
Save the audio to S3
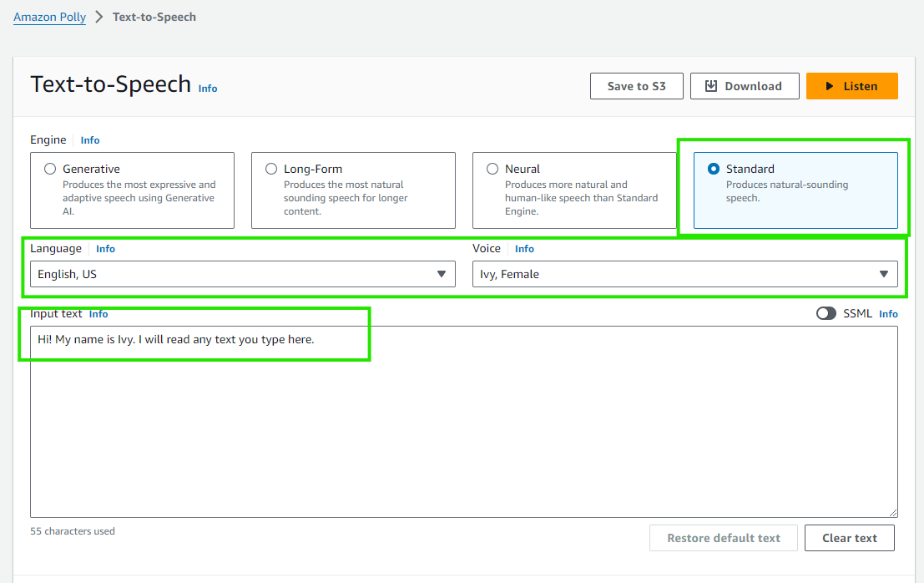[636, 86]
